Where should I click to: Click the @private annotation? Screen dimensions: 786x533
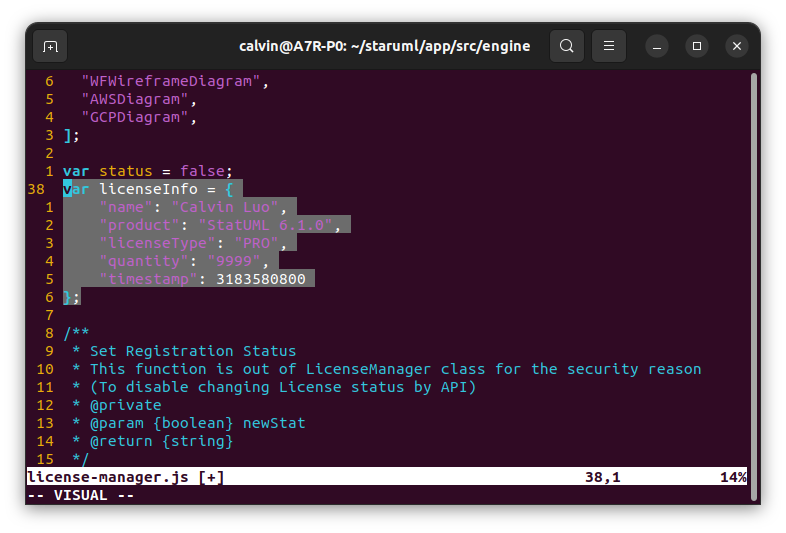(x=126, y=406)
